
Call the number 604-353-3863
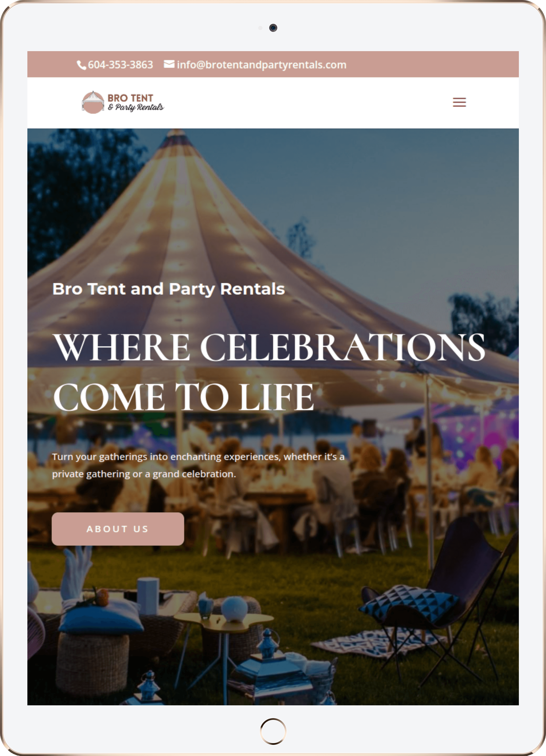120,65
